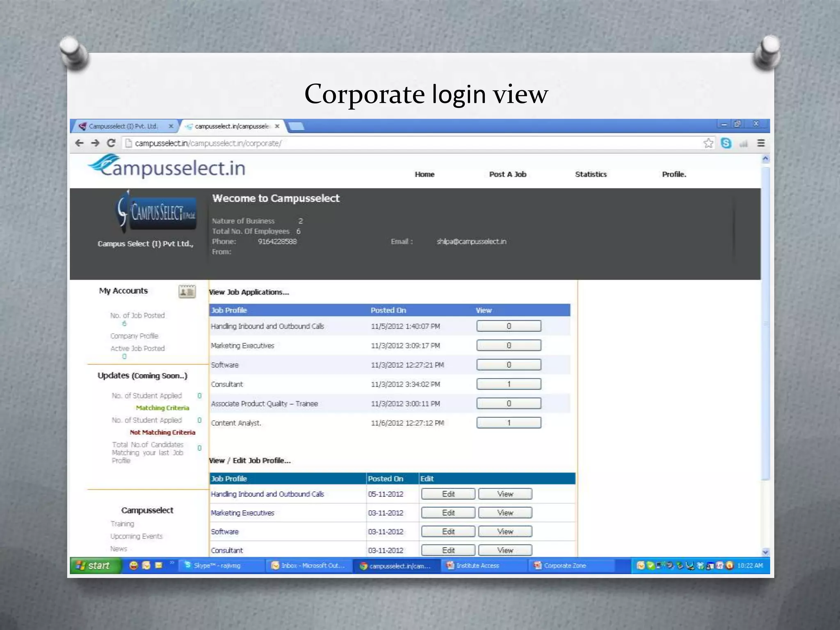Click the campusselect.in site logo
Viewport: 840px width, 630px height.
tap(167, 167)
